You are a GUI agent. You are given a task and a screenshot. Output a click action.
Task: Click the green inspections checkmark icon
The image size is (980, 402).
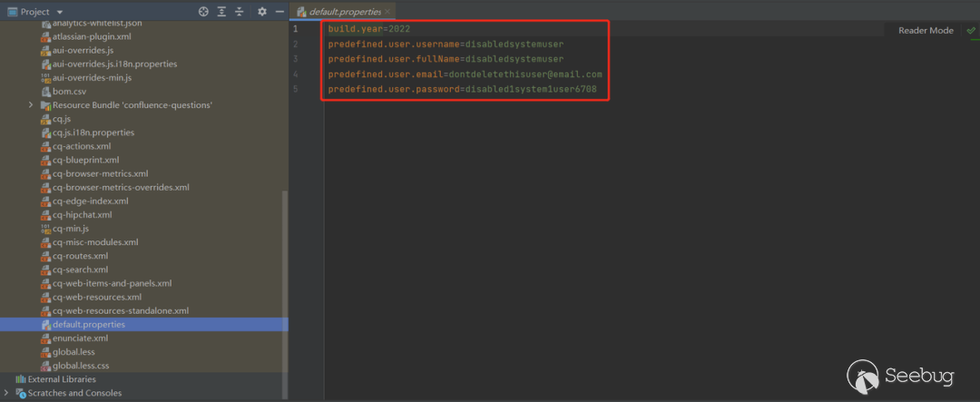tap(970, 30)
